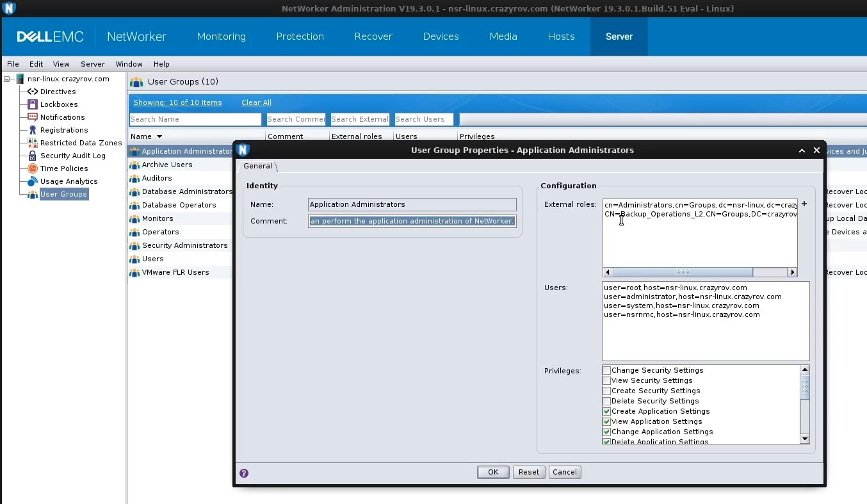The height and width of the screenshot is (504, 867).
Task: Open the Recover tab
Action: [373, 37]
